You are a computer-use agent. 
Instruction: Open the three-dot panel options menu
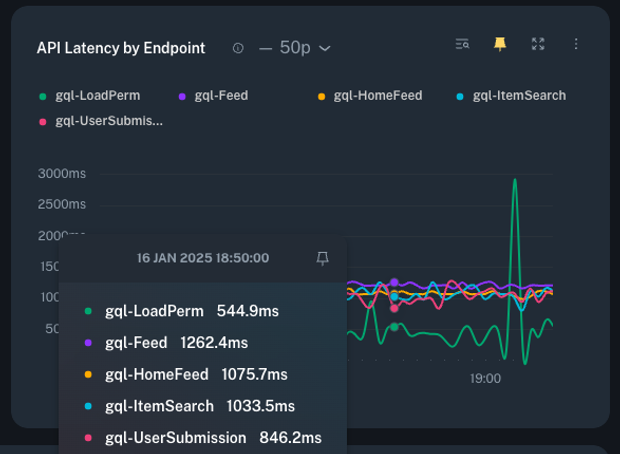576,44
